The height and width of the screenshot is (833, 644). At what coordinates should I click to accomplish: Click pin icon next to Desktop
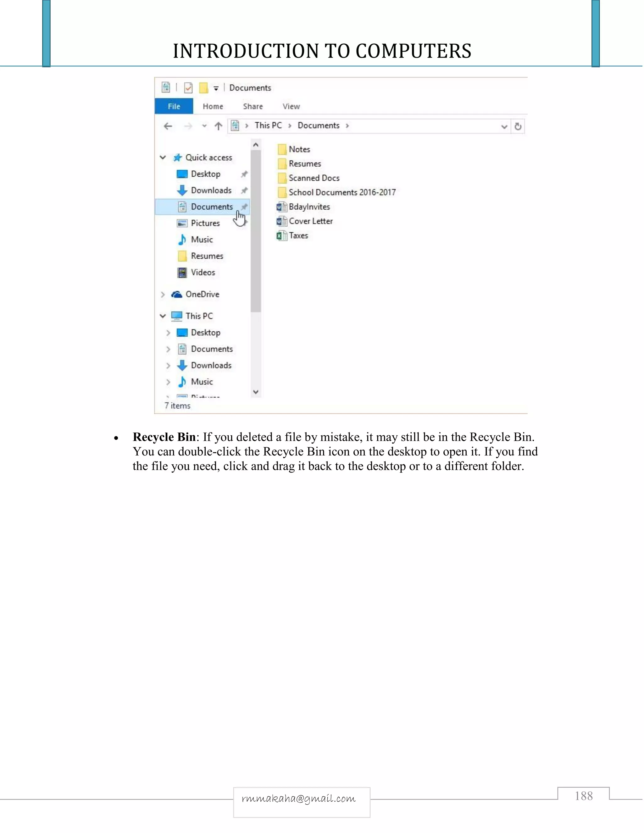pyautogui.click(x=244, y=174)
